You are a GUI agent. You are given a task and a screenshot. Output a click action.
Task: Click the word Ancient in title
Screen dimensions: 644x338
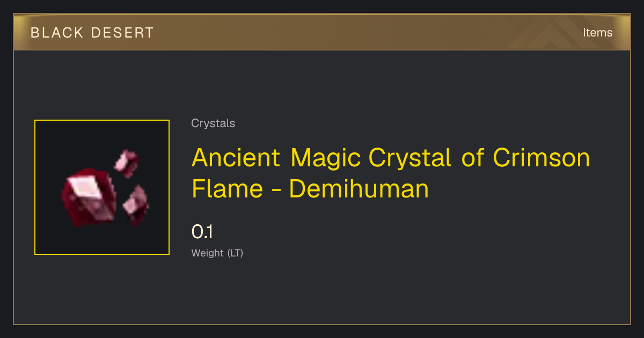pyautogui.click(x=236, y=158)
